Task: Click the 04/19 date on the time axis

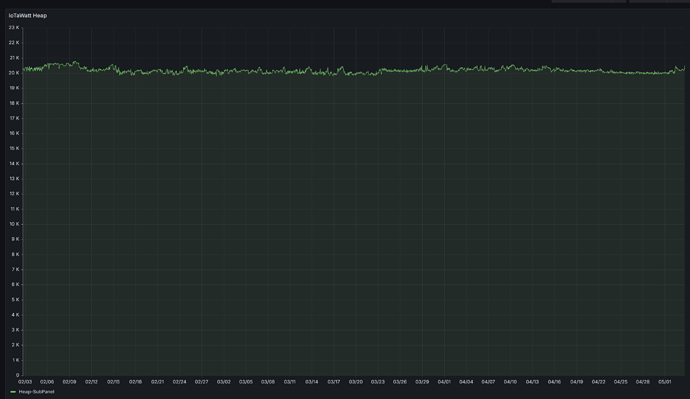Action: point(576,382)
